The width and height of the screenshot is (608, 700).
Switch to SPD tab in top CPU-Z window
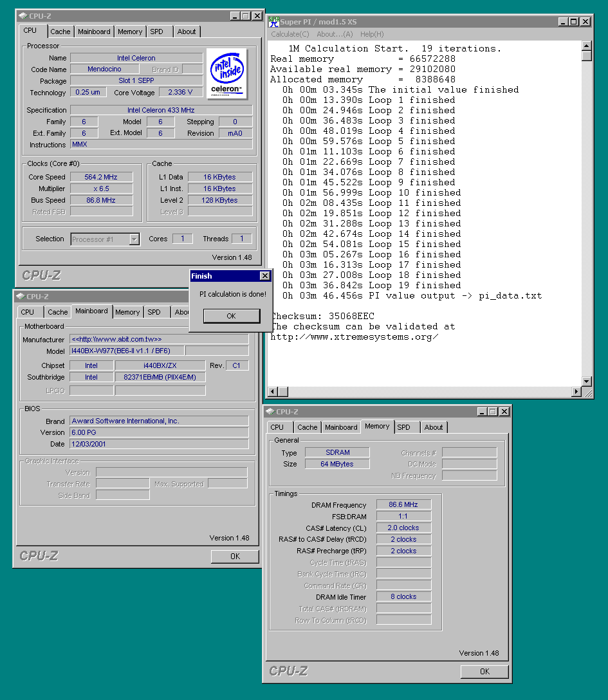click(x=157, y=32)
